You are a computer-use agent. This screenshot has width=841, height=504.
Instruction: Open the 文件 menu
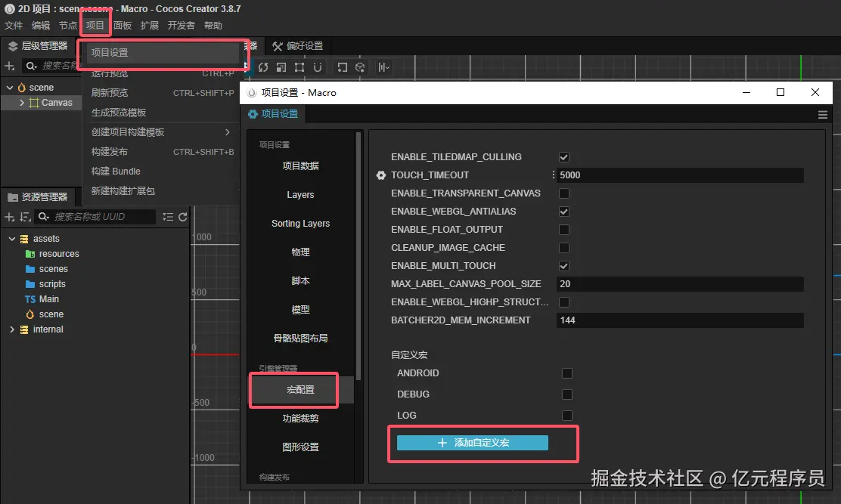click(14, 26)
